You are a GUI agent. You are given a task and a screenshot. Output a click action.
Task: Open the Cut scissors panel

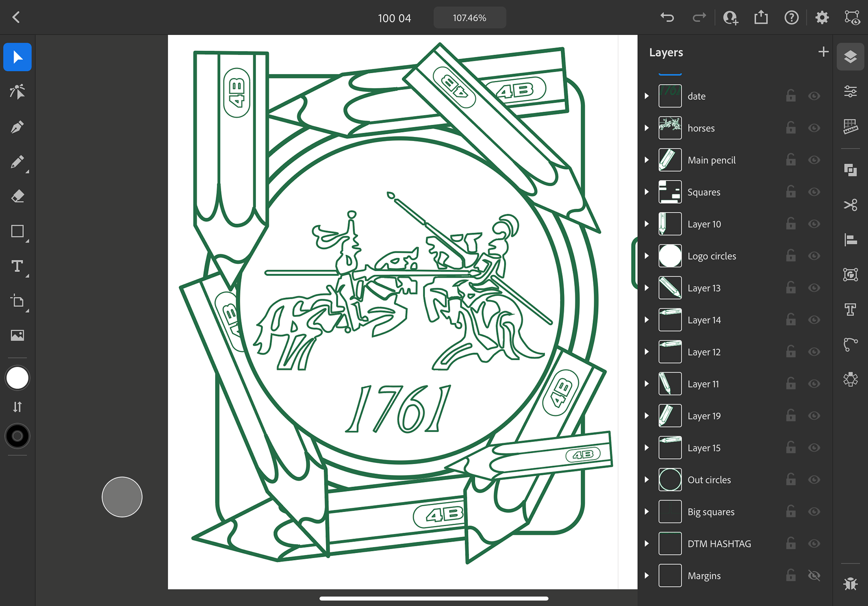(x=850, y=205)
